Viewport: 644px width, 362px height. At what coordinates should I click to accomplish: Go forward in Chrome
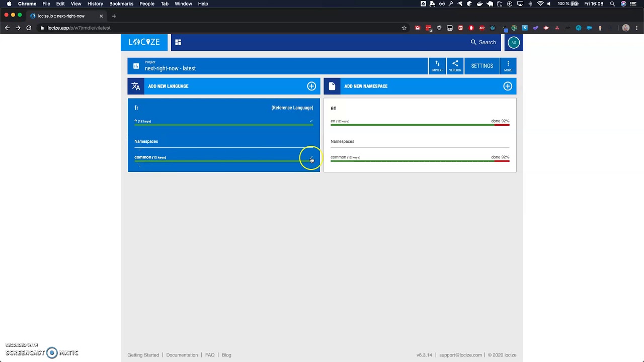pos(18,28)
